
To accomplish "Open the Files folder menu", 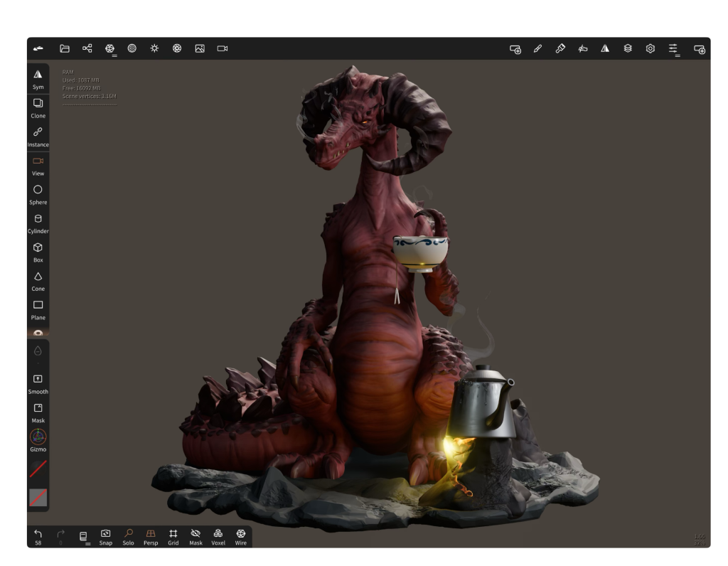I will pyautogui.click(x=65, y=48).
